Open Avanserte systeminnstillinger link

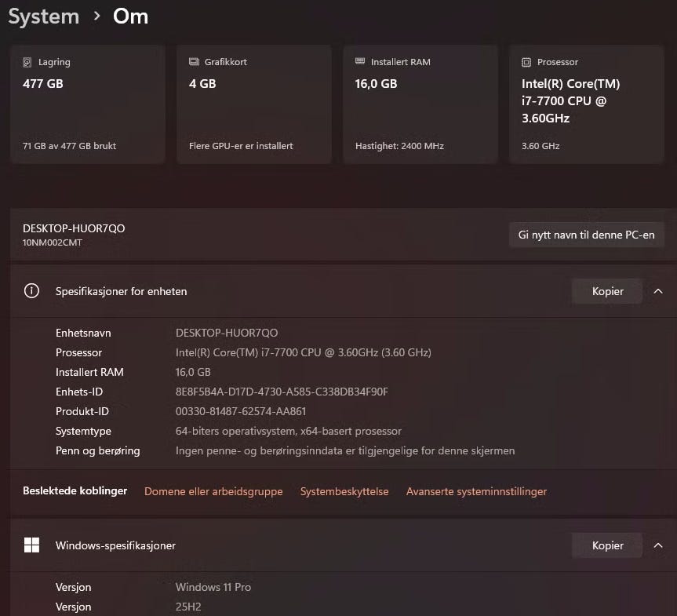[x=476, y=491]
